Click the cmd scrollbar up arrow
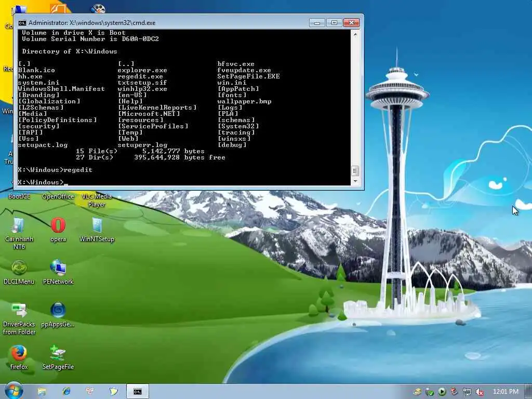The image size is (532, 399). (355, 34)
